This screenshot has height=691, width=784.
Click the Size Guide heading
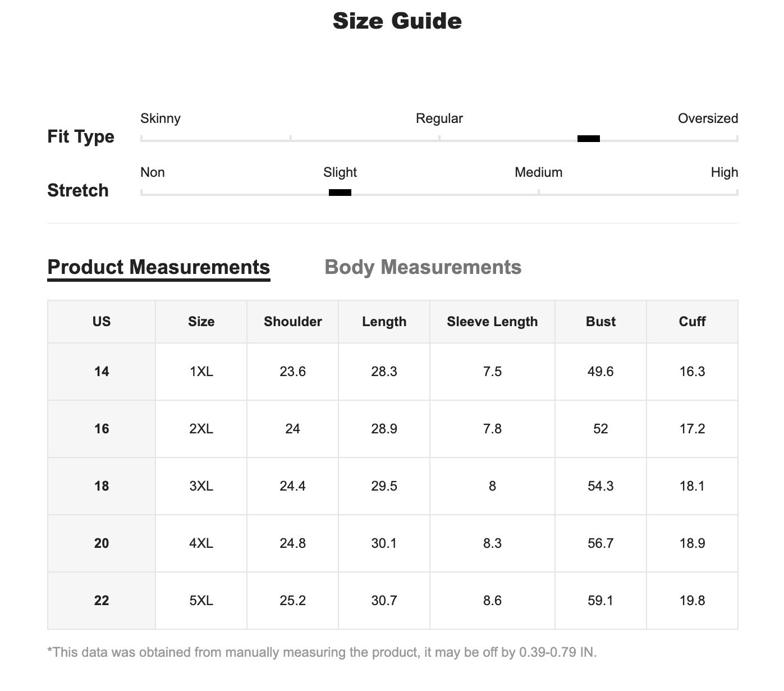click(397, 21)
